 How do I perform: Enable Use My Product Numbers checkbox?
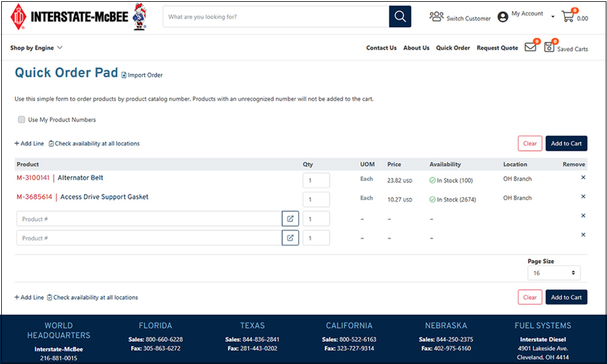(22, 120)
